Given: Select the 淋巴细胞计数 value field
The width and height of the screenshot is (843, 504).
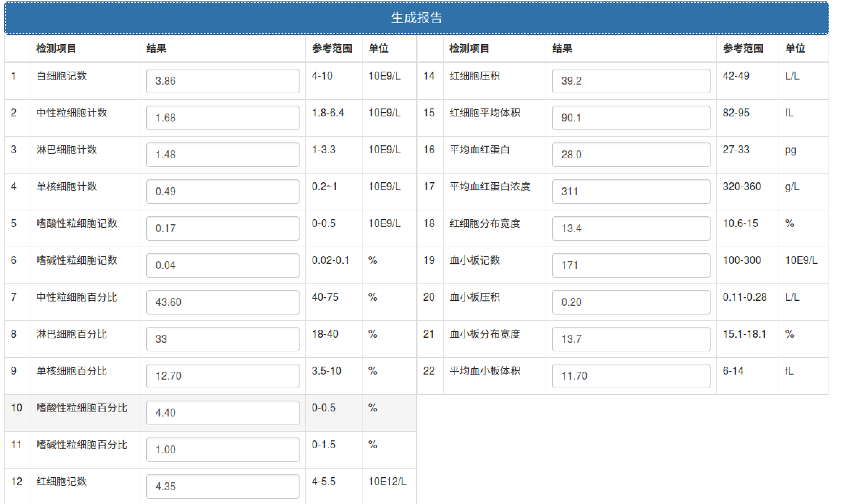Looking at the screenshot, I should point(222,154).
